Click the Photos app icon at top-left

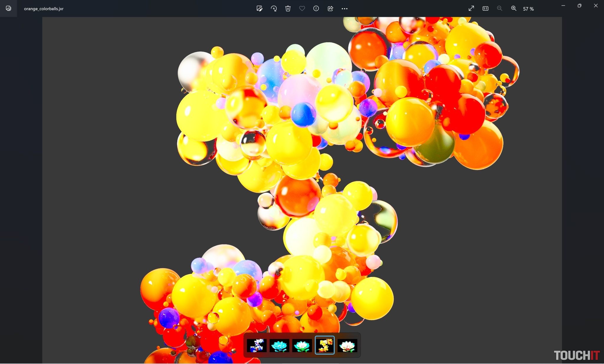(9, 8)
